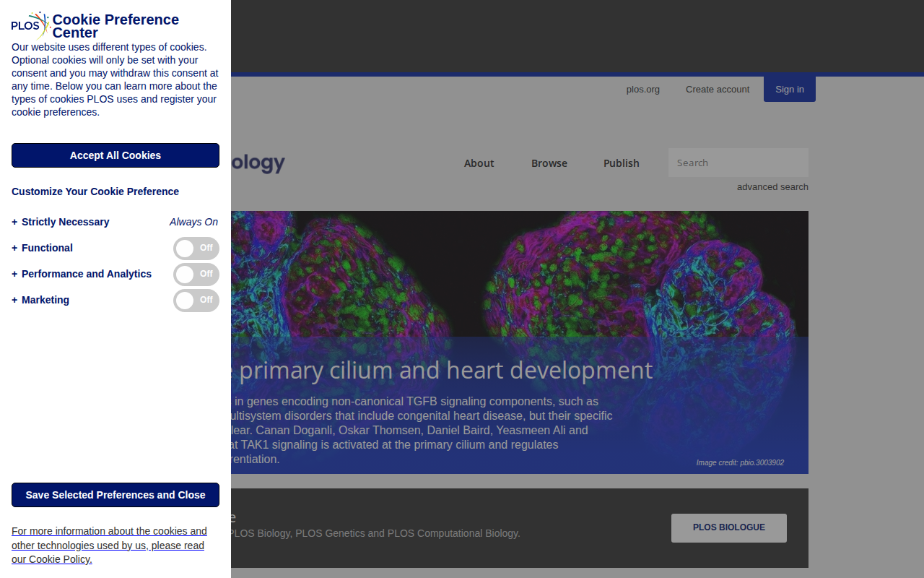This screenshot has height=578, width=924.
Task: Toggle Functional cookies on
Action: click(x=196, y=249)
